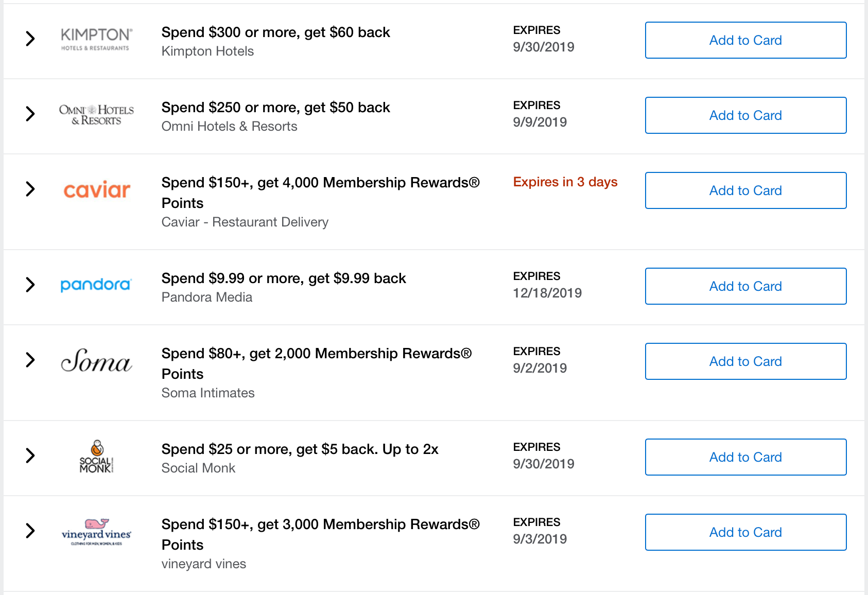Click the blue Pandora logo
868x595 pixels.
pyautogui.click(x=96, y=285)
